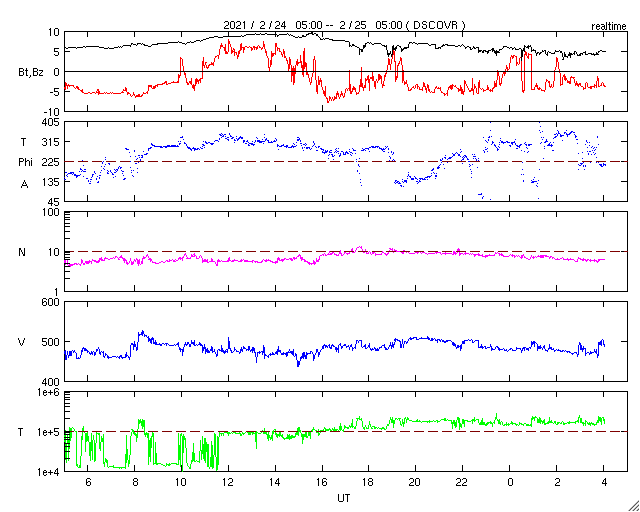Click the 'V' velocity axis label
This screenshot has width=640, height=512.
point(22,342)
